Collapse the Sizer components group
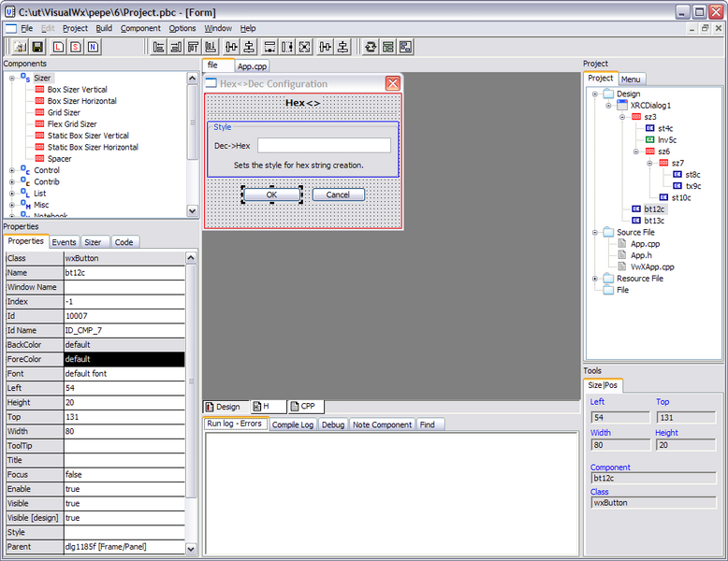 coord(12,79)
